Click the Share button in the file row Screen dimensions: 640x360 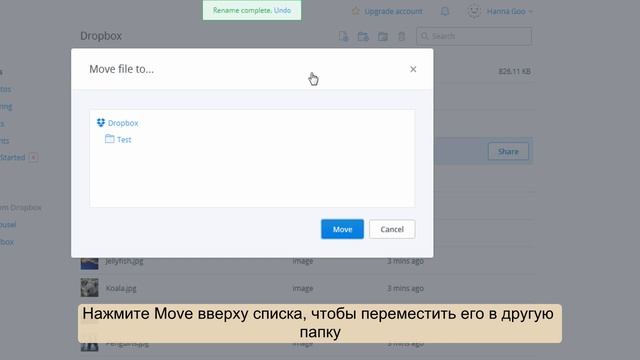pos(508,151)
